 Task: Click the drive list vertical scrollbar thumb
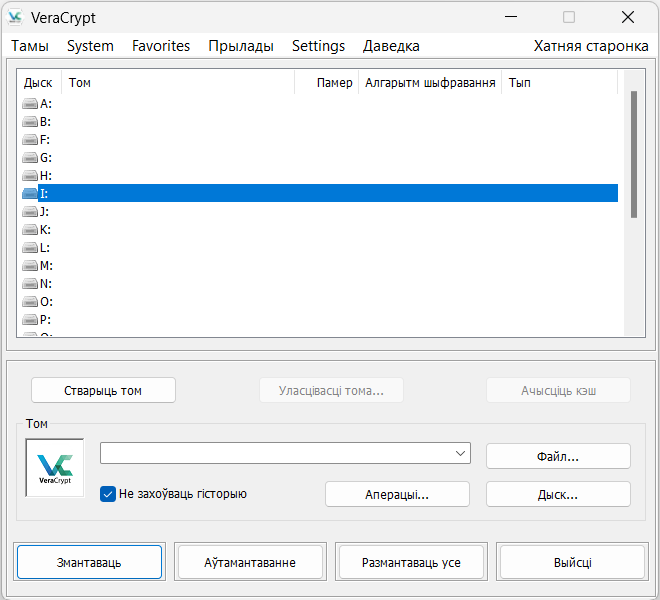click(x=634, y=154)
